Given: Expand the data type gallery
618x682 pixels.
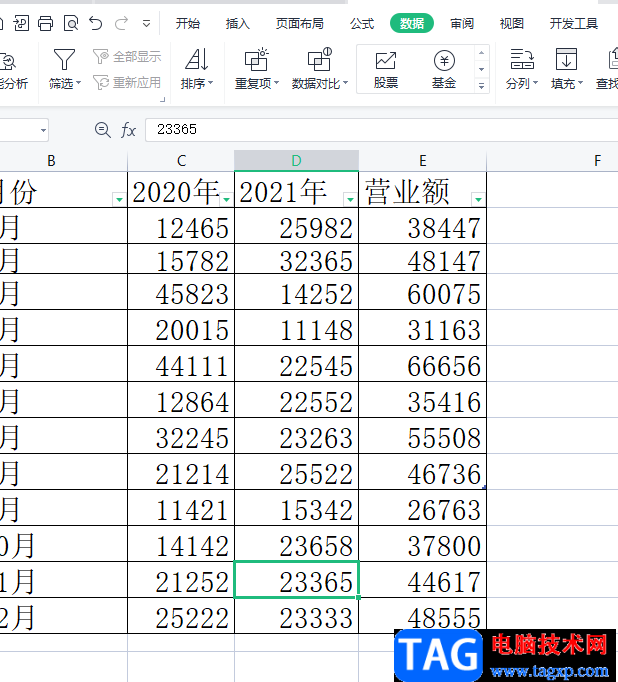Looking at the screenshot, I should (481, 86).
